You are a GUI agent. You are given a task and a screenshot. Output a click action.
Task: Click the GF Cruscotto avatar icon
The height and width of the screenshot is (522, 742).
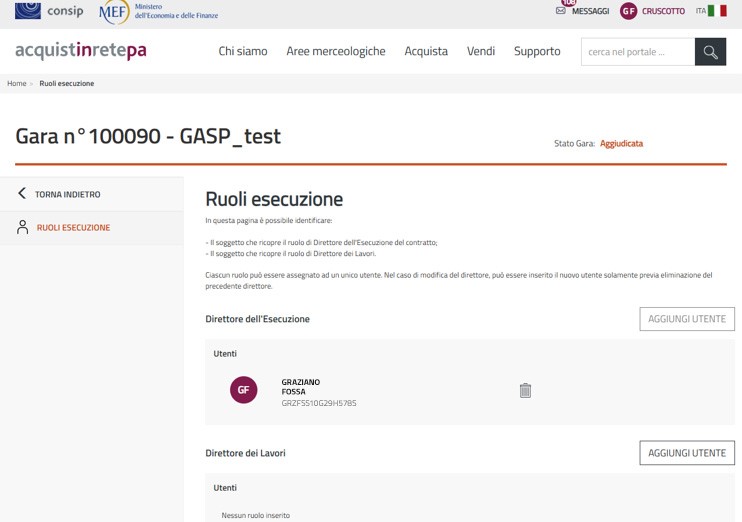coord(628,11)
